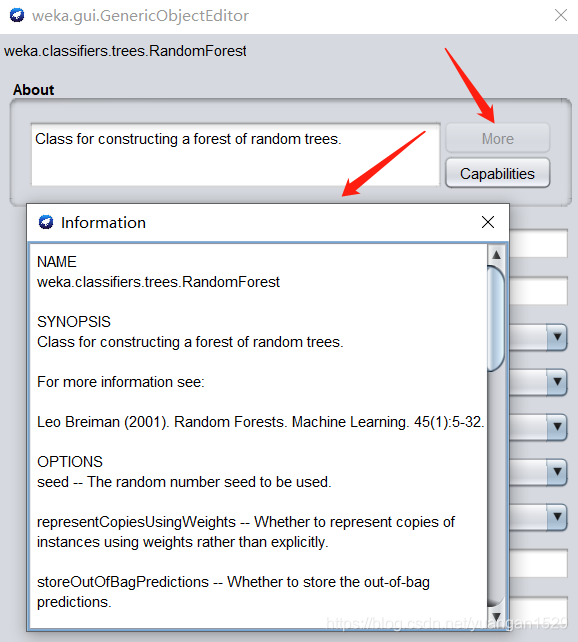Click the Weka icon in GenericObjectEditor title bar
This screenshot has height=642, width=578.
click(17, 16)
